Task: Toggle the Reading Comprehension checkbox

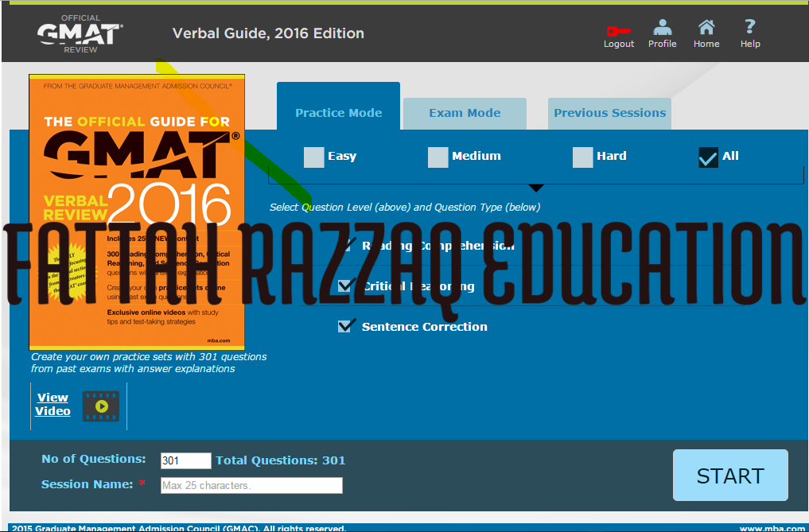Action: coord(348,245)
